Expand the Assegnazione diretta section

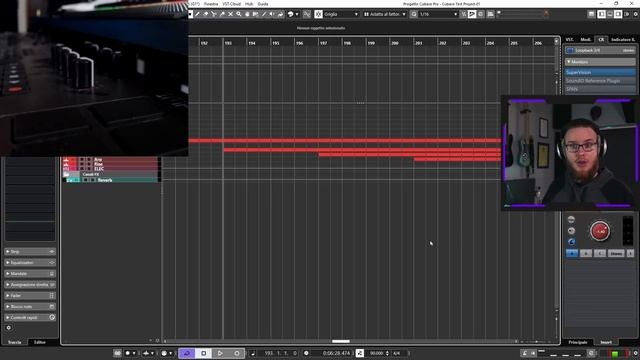(x=30, y=284)
